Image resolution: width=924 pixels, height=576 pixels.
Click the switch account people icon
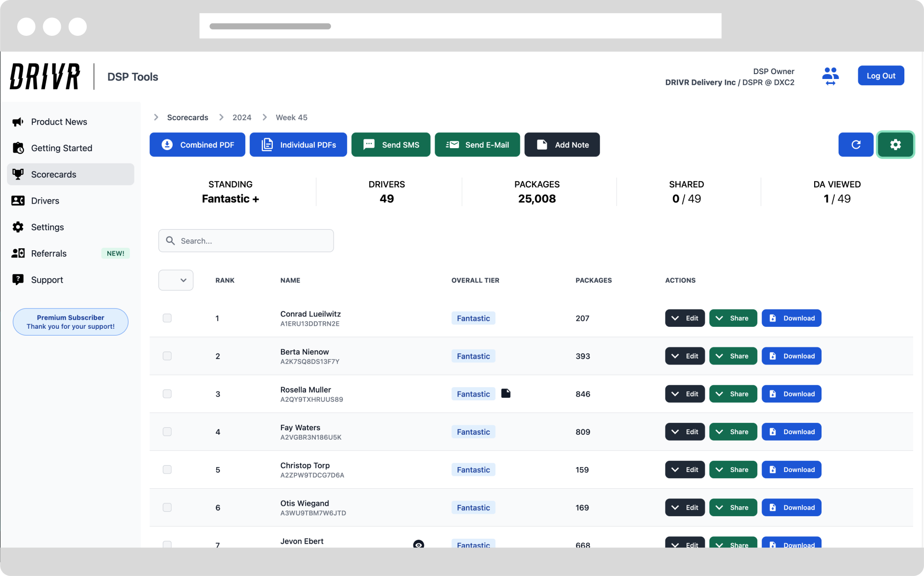click(x=830, y=76)
